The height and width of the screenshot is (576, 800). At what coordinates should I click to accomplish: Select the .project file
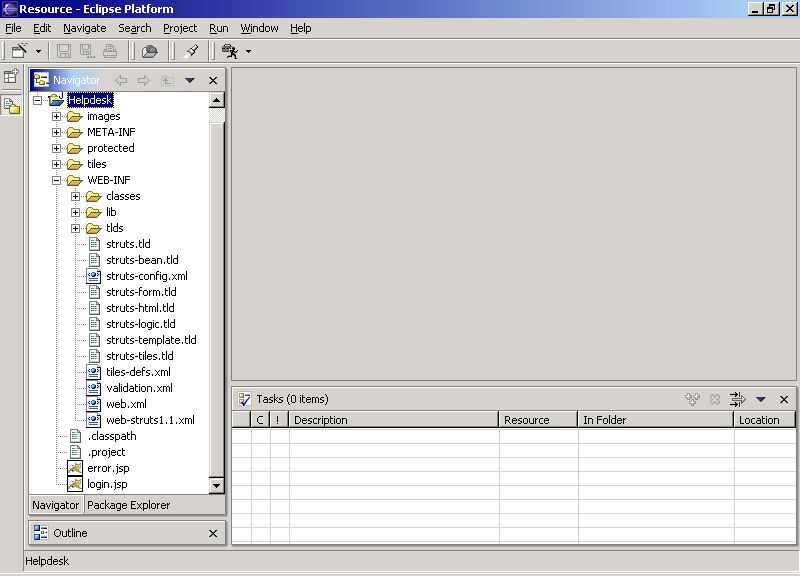(106, 452)
